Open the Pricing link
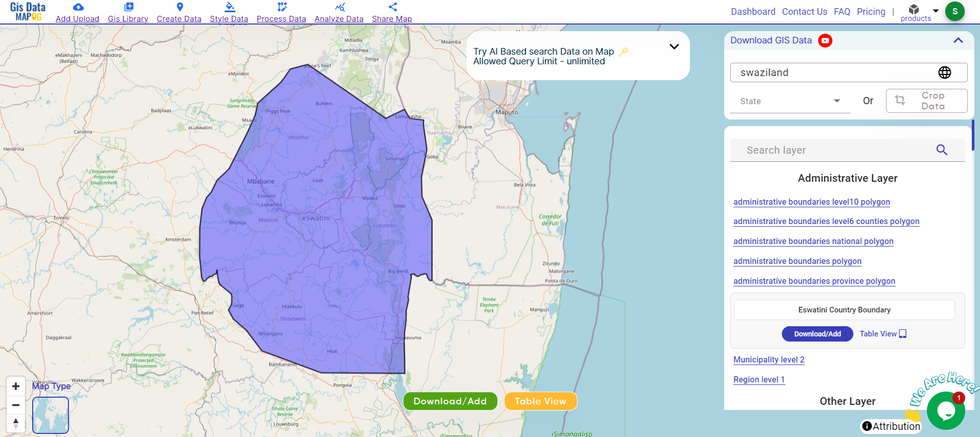This screenshot has height=437, width=980. coord(871,12)
